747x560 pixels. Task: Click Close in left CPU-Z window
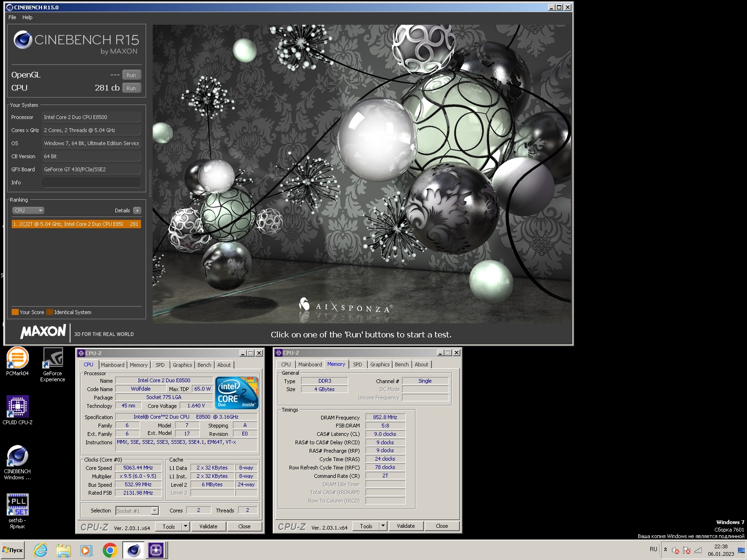click(244, 526)
